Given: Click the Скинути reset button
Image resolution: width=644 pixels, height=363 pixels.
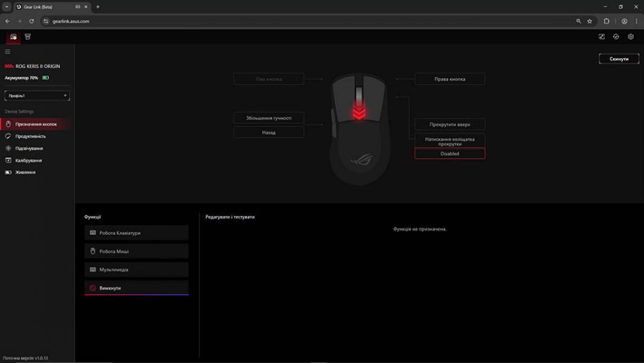Looking at the screenshot, I should (x=619, y=59).
